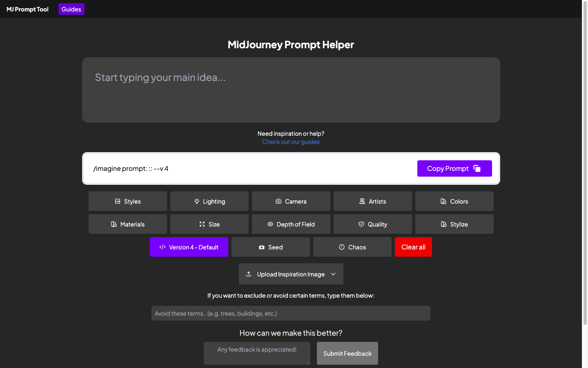Open the Colors palette options
Screen dimensions: 588x368
point(454,201)
